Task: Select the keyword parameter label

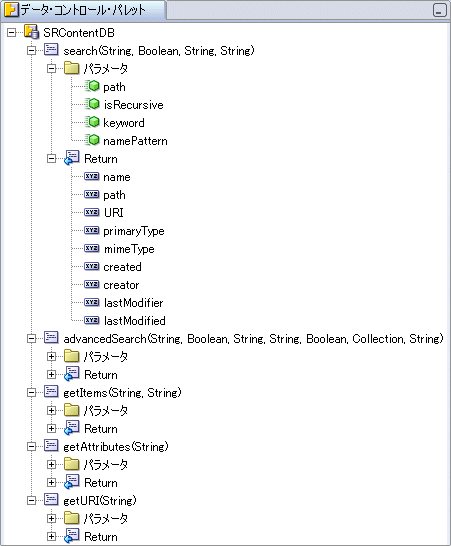Action: coord(124,123)
